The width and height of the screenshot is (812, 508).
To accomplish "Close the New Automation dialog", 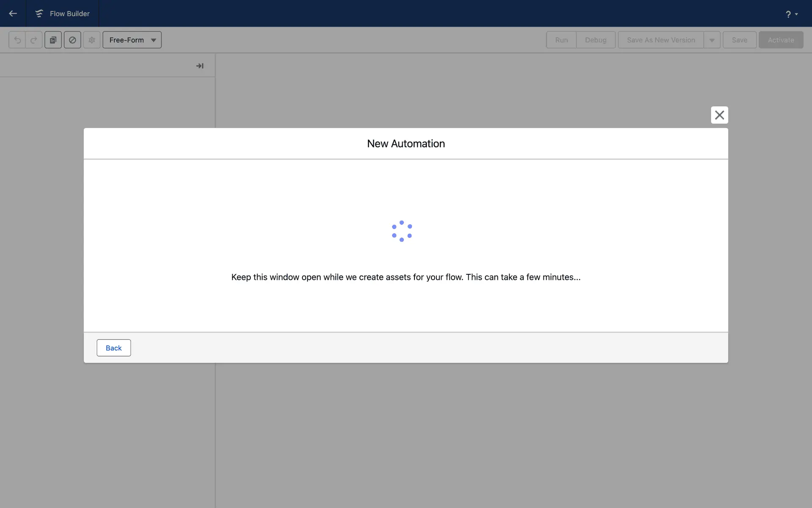I will 719,115.
